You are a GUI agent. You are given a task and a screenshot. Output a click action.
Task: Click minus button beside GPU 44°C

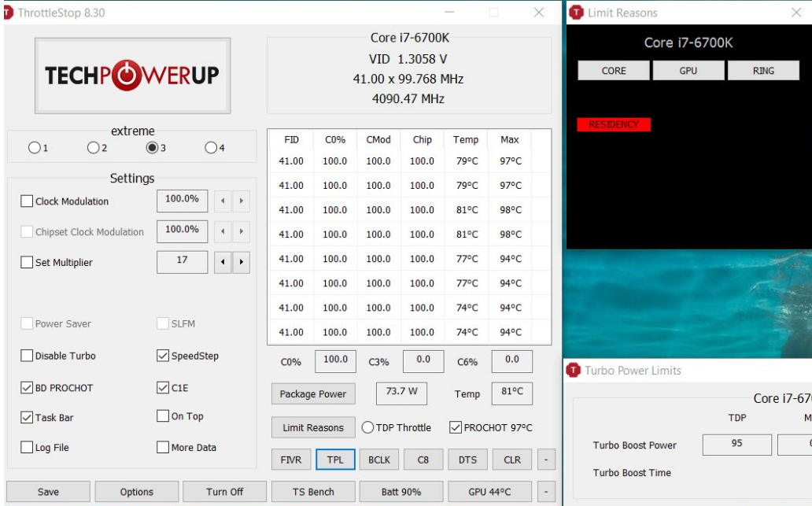546,492
